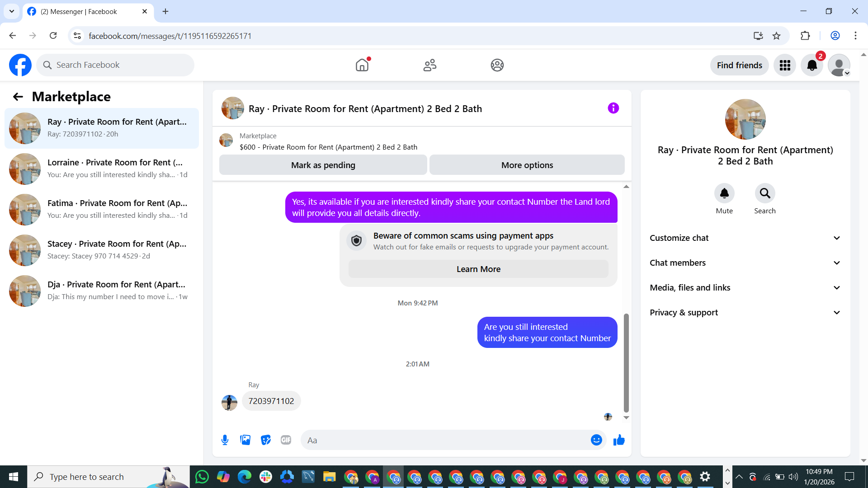This screenshot has height=488, width=868.
Task: Click Mark as pending button
Action: coord(323,165)
